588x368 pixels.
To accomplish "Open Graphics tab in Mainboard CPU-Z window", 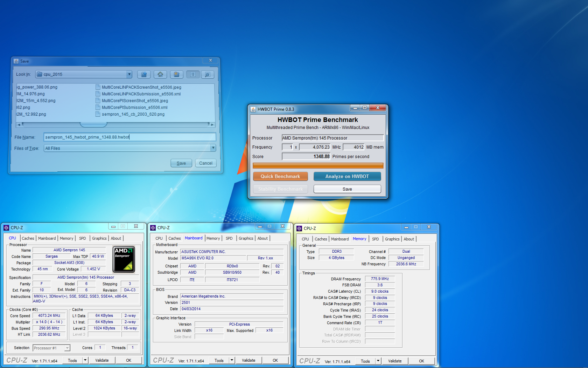I will (x=246, y=238).
